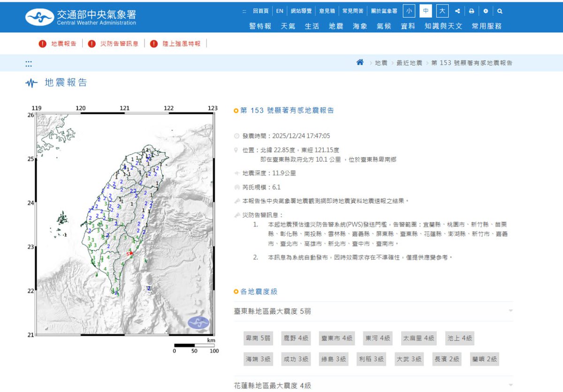Click the home icon in breadcrumb
Screen dimensions: 563x392
[x=360, y=62]
